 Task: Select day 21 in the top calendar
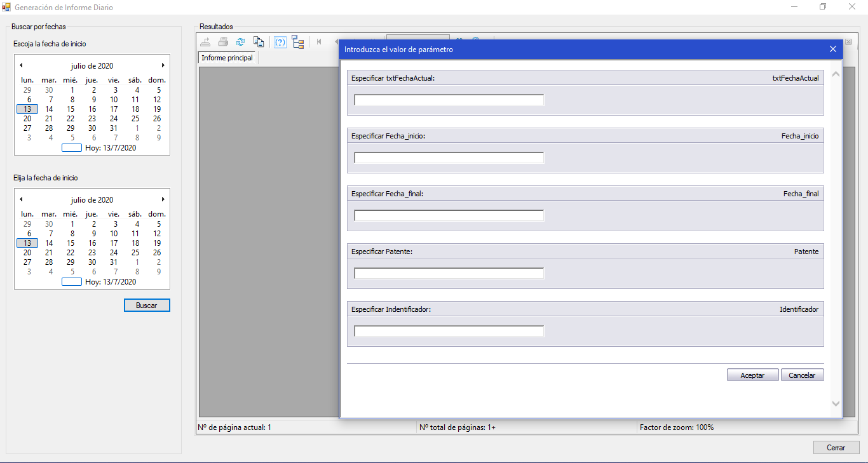[49, 119]
